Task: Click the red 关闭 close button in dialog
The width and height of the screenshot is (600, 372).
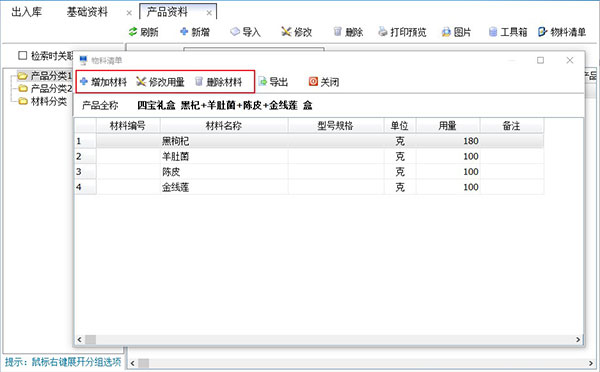Action: (324, 82)
